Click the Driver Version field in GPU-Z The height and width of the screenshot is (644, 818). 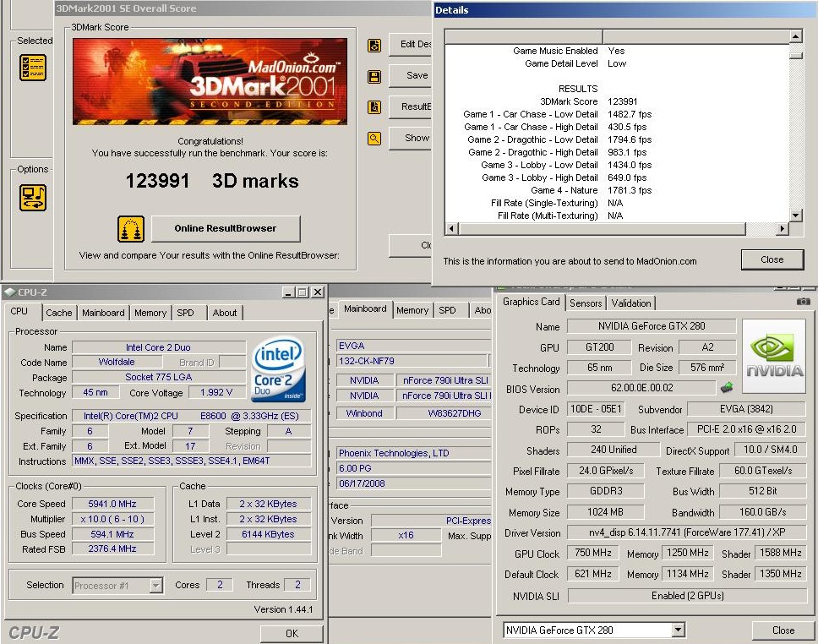[686, 532]
